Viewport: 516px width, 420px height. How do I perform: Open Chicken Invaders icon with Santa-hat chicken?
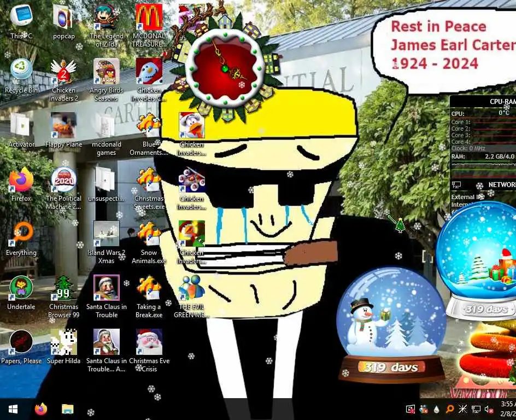tap(192, 135)
